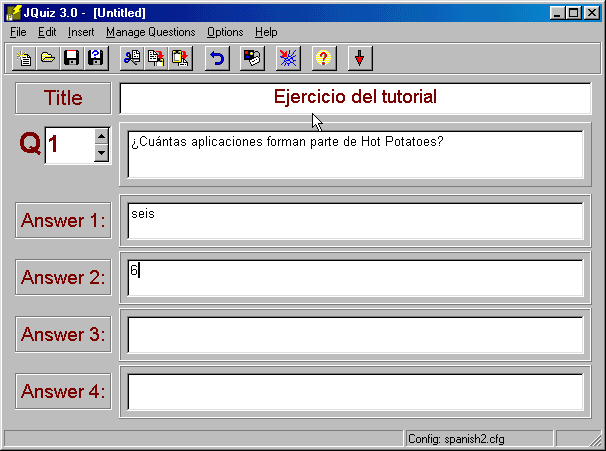The height and width of the screenshot is (451, 606).
Task: Insert a picture with the image icon
Action: (252, 58)
